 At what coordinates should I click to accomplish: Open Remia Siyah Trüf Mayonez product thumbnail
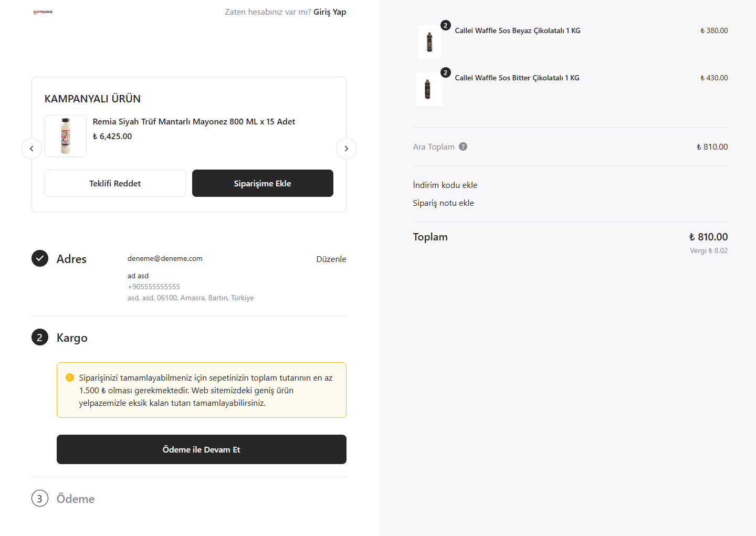click(x=66, y=136)
